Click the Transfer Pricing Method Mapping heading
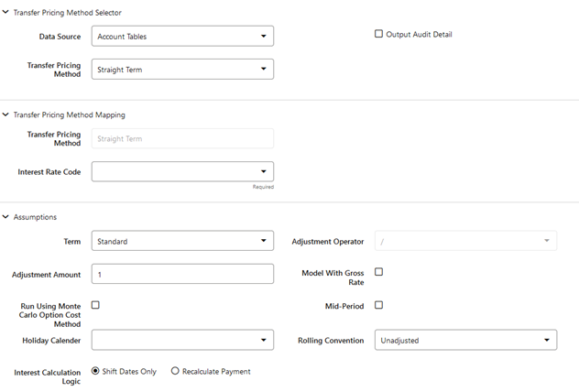 [69, 114]
